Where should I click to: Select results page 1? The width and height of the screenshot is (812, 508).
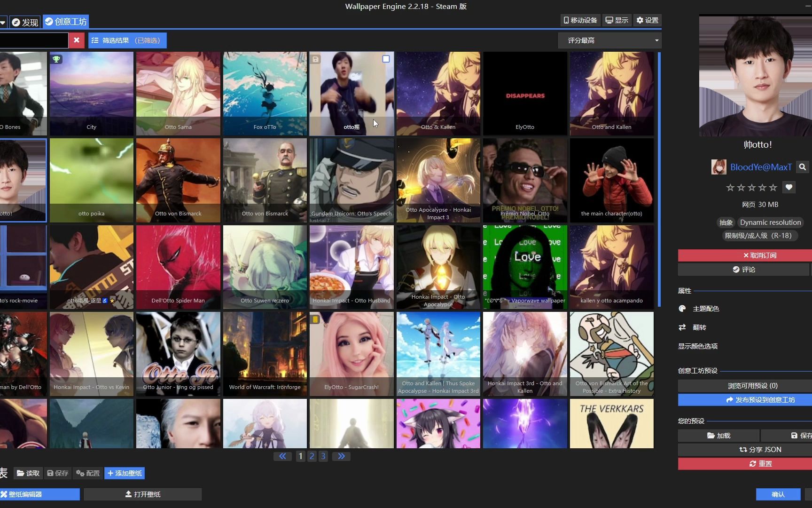tap(301, 456)
